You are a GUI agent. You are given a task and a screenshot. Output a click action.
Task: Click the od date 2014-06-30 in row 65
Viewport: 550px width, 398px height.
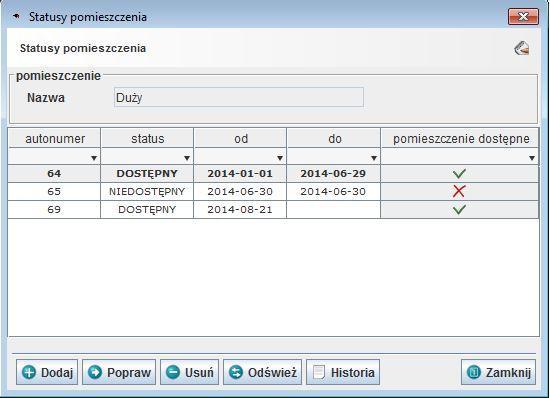pos(240,191)
